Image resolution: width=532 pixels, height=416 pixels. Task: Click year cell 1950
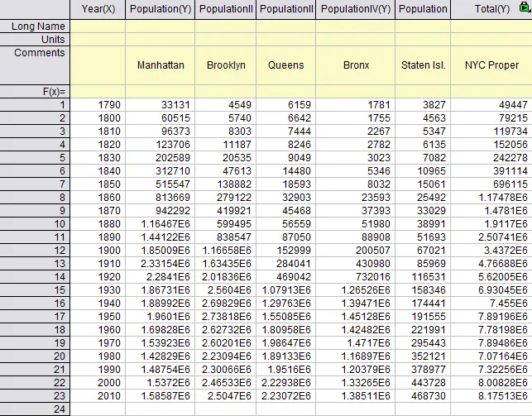coord(98,316)
